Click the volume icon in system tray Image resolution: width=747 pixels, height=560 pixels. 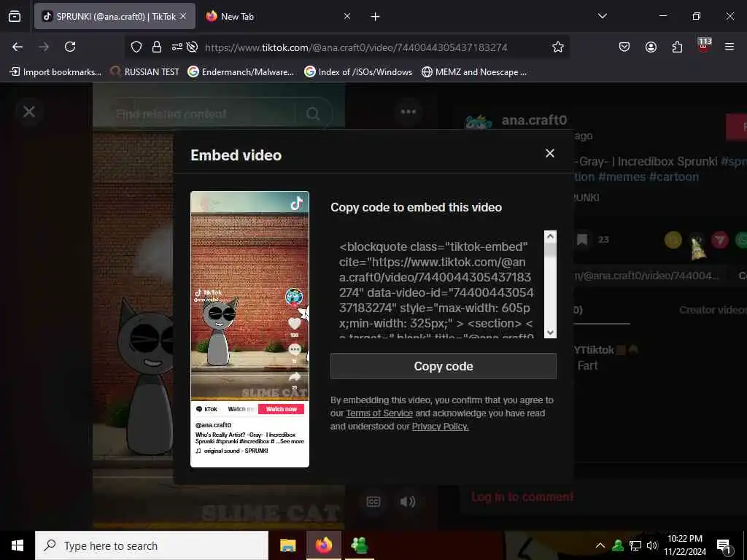point(651,545)
